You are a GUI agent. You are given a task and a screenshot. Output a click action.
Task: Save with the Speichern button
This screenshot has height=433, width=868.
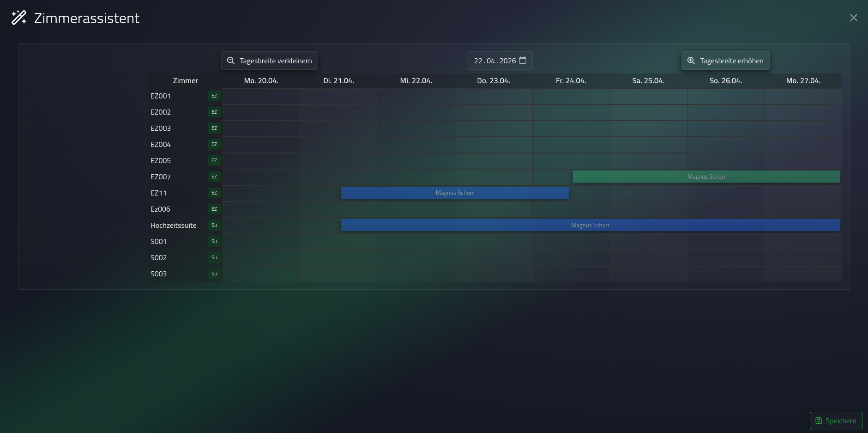pyautogui.click(x=836, y=421)
